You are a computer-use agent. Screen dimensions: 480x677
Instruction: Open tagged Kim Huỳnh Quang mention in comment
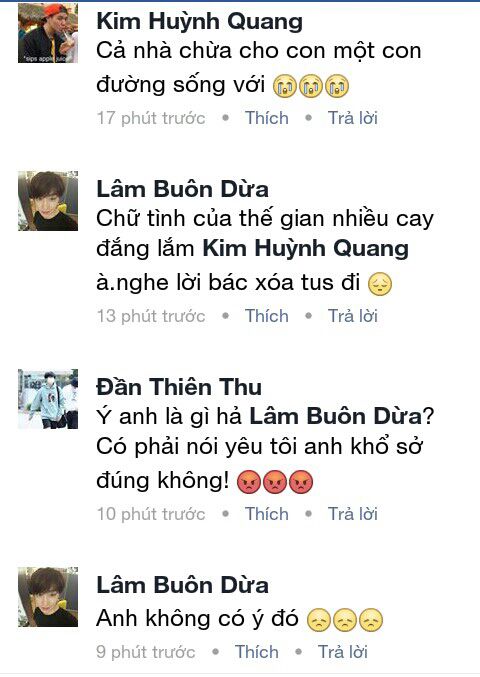(306, 249)
